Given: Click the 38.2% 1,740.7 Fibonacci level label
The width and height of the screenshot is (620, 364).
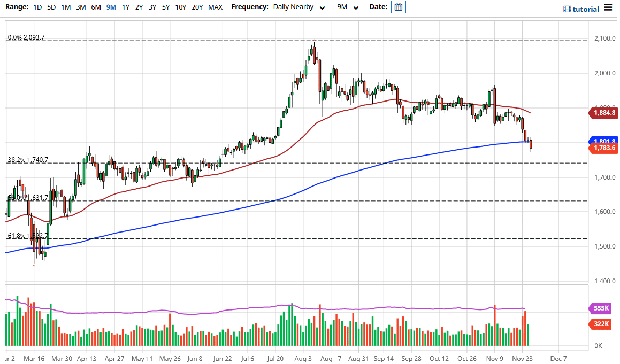Looking at the screenshot, I should (28, 160).
